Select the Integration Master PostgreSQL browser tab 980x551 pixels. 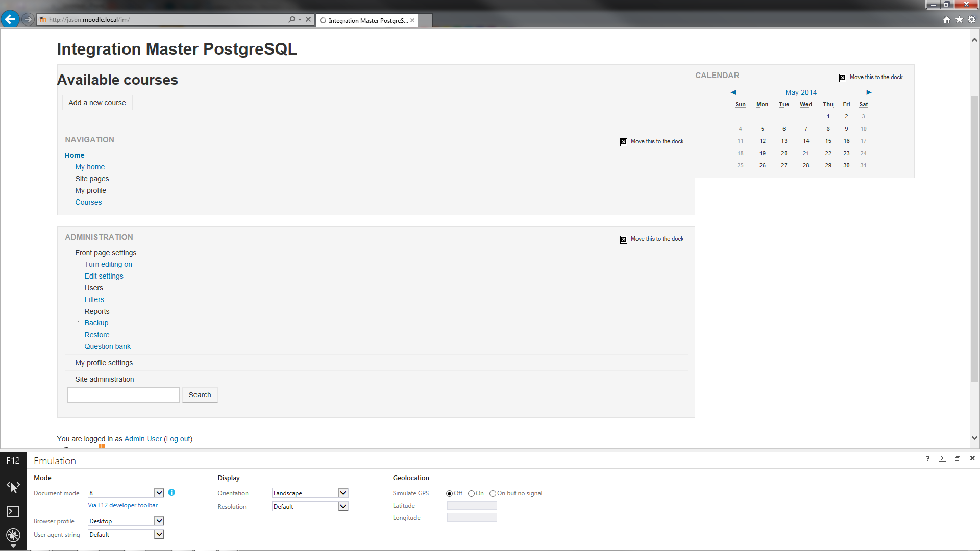pyautogui.click(x=366, y=20)
